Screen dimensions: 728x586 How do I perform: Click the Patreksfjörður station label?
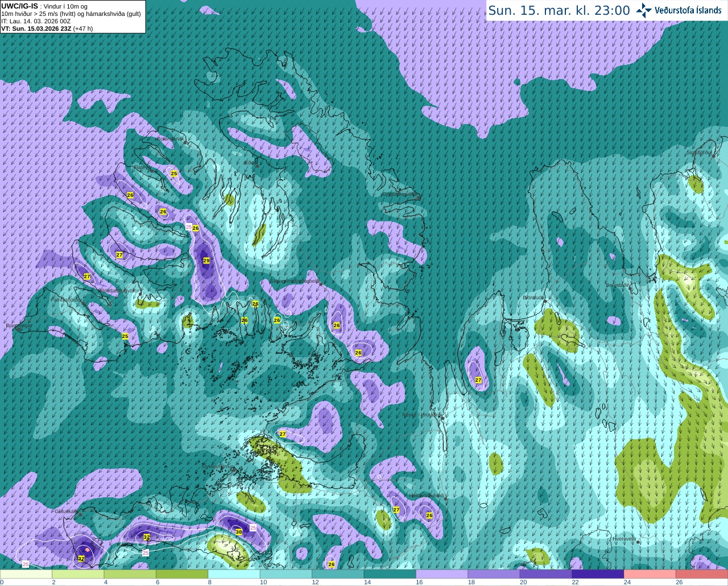coord(67,300)
